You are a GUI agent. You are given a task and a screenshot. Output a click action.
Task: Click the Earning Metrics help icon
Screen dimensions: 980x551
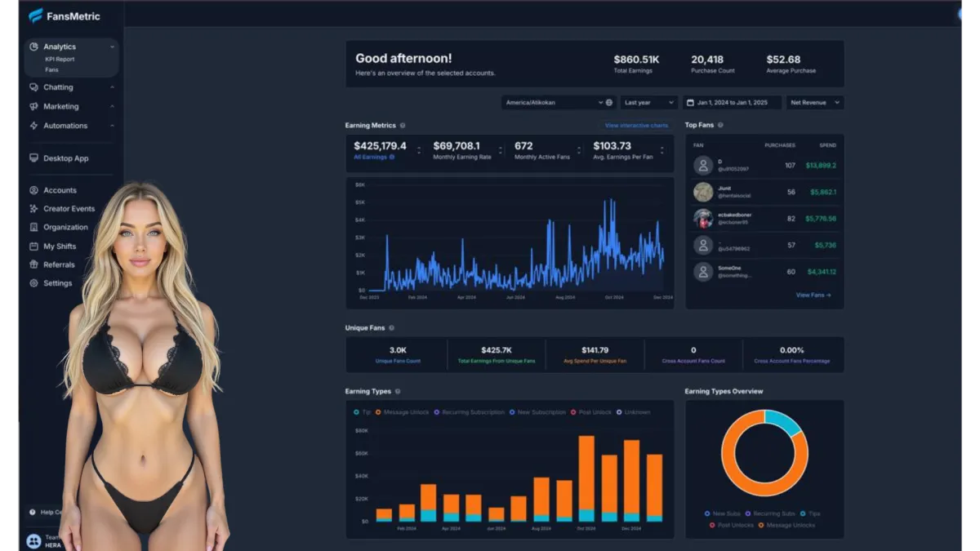(403, 126)
